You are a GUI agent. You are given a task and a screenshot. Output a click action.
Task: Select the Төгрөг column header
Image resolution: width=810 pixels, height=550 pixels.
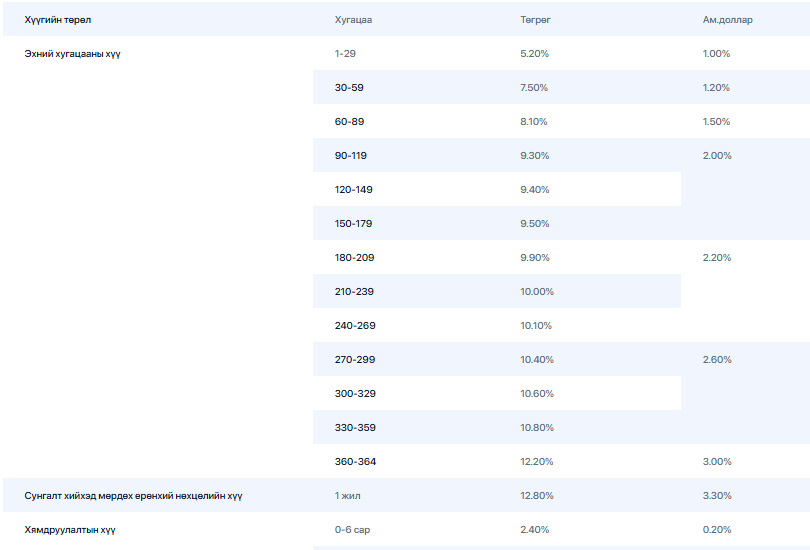coord(535,19)
